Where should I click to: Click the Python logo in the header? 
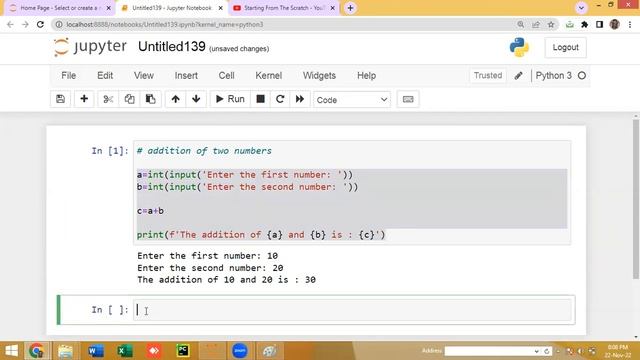(x=519, y=47)
